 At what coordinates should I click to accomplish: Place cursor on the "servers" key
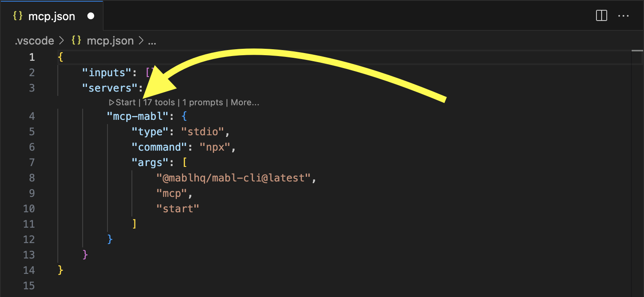pos(110,88)
